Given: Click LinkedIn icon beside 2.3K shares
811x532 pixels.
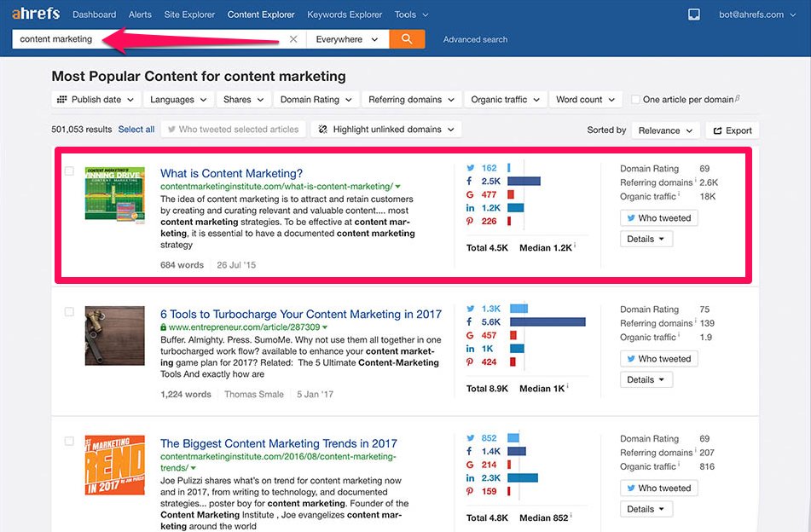Looking at the screenshot, I should [x=470, y=477].
